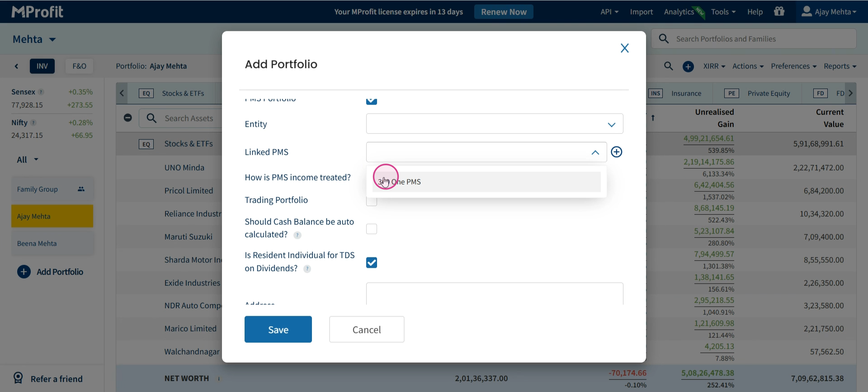Click the Address text field

click(495, 294)
